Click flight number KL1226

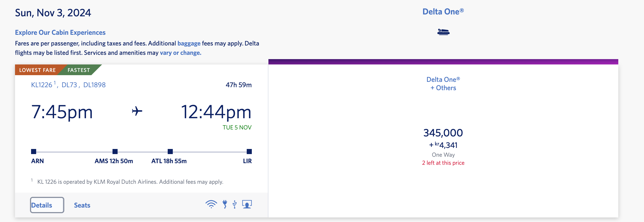click(42, 85)
